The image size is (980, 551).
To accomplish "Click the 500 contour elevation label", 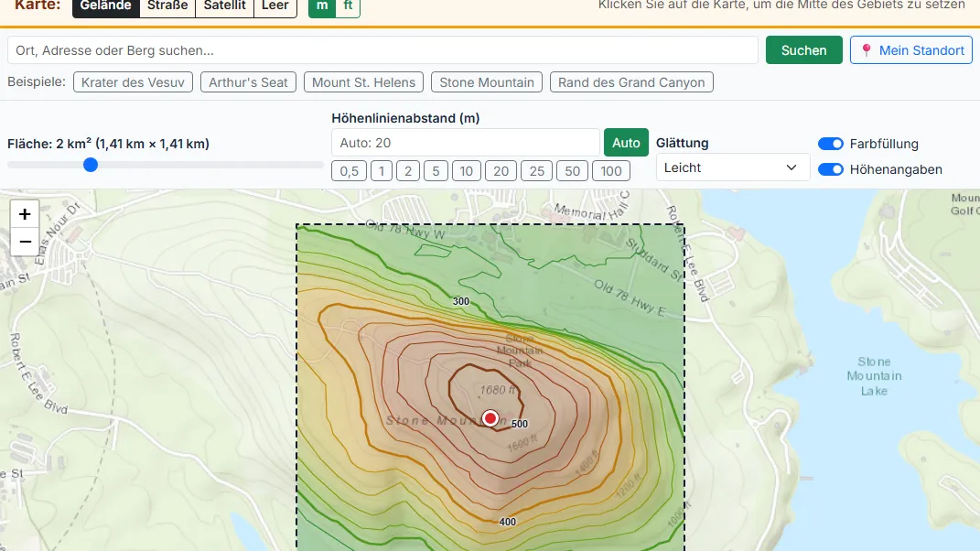I will pos(520,424).
